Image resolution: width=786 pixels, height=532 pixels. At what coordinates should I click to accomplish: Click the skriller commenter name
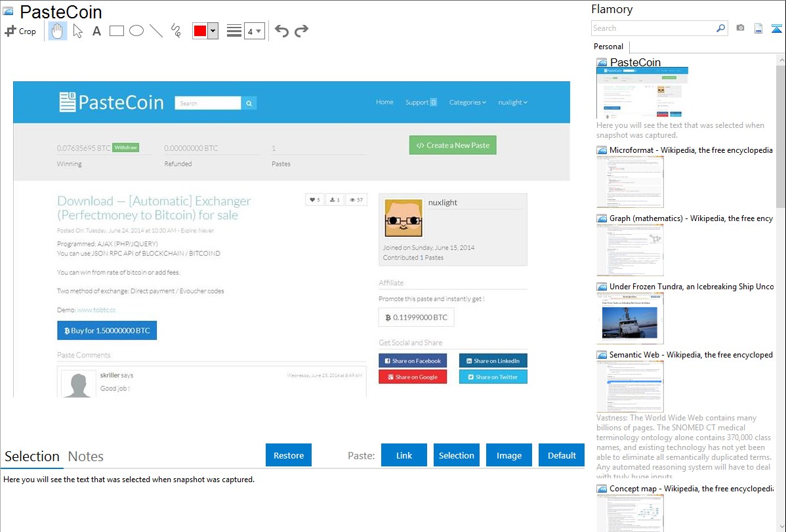[x=110, y=375]
